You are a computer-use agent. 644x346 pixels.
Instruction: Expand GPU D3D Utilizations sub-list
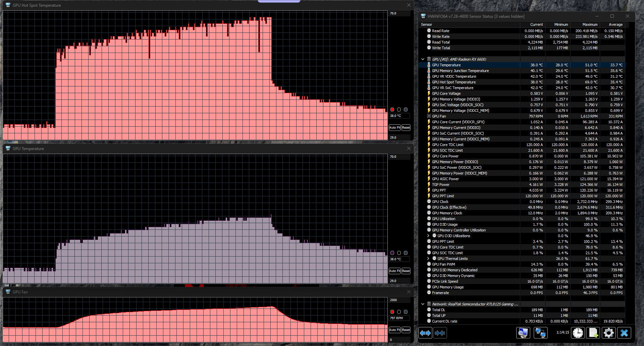click(428, 236)
